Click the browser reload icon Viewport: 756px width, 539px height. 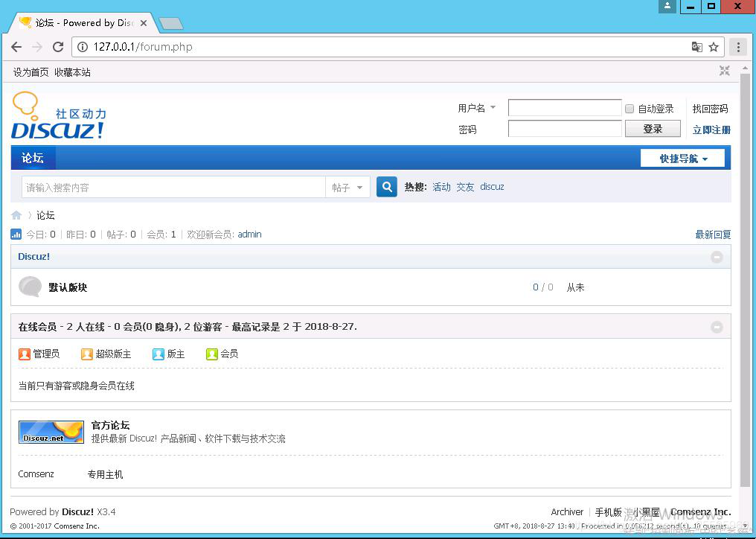click(x=58, y=46)
